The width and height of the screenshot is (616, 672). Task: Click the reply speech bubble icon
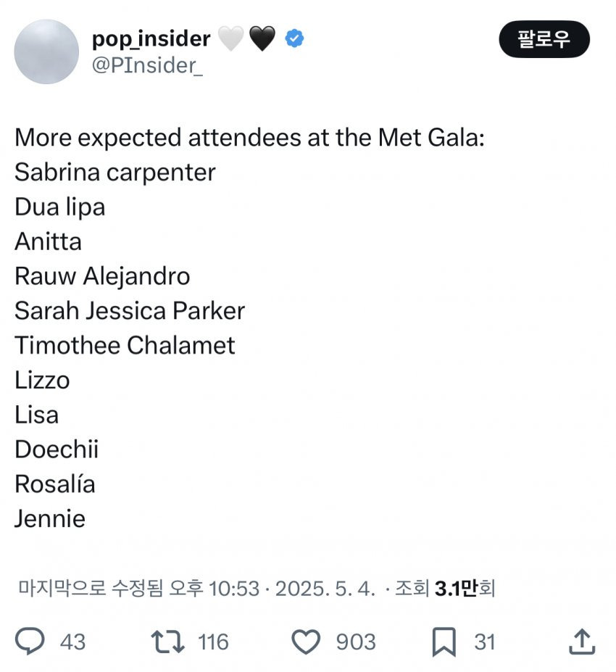click(x=30, y=641)
